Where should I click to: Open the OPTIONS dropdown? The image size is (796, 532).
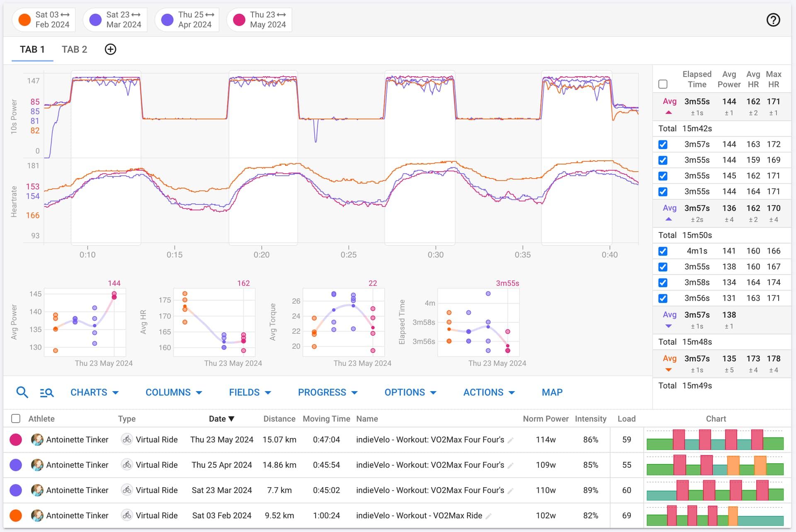410,392
